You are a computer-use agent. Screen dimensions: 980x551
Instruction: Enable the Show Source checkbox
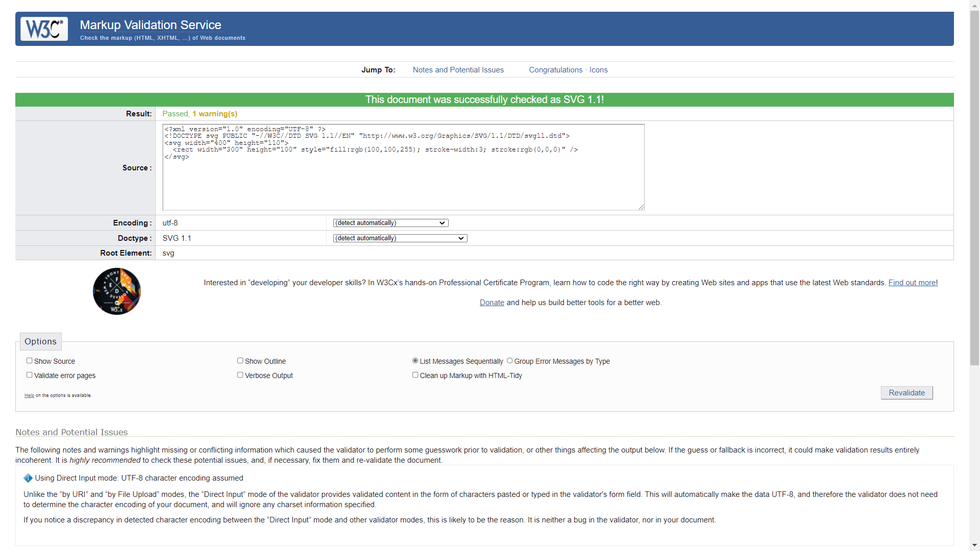click(30, 361)
